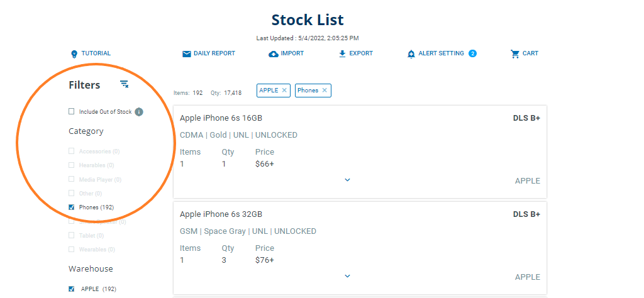This screenshot has height=298, width=644.
Task: Click the Daily Report envelope icon
Action: (187, 54)
